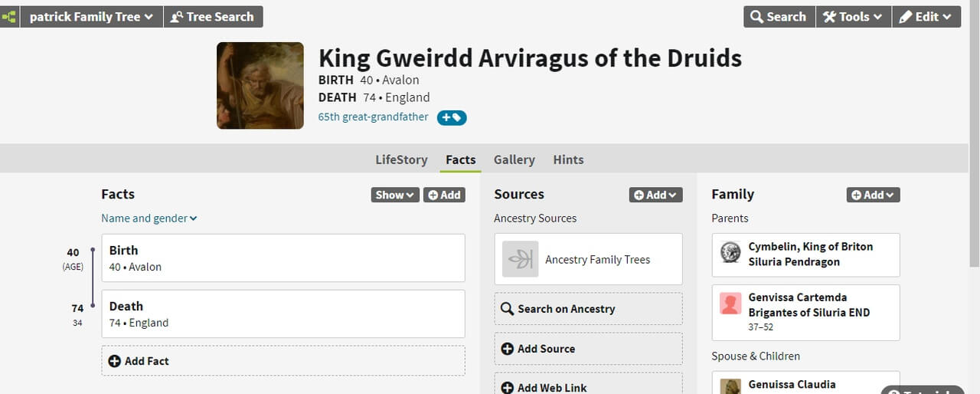Open the Facts Show dropdown
This screenshot has height=394, width=980.
coord(395,195)
